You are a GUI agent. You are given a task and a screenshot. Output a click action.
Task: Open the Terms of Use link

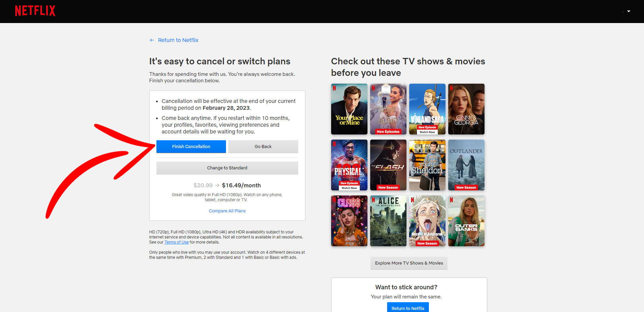pos(176,242)
